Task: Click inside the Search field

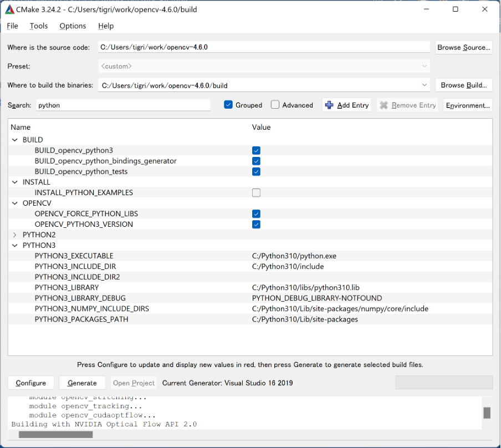Action: click(x=122, y=105)
